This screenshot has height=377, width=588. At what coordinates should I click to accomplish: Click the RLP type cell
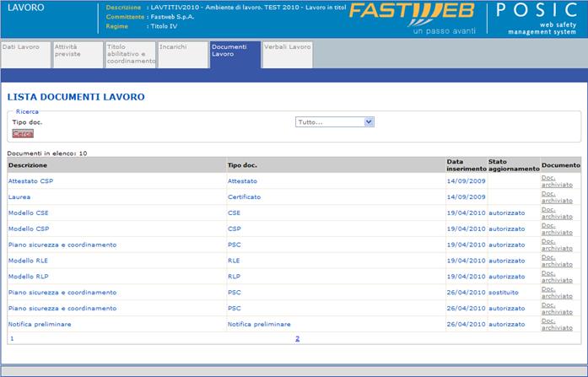tap(234, 277)
